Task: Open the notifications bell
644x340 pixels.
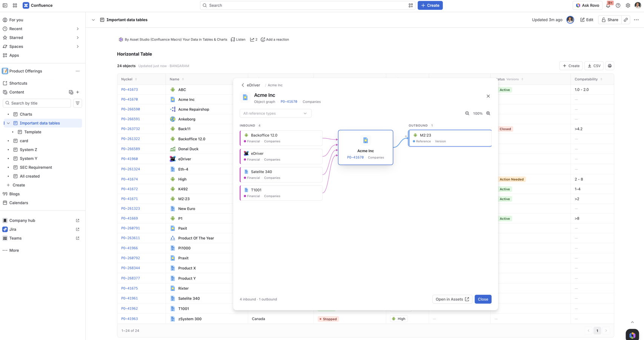Action: pos(608,5)
